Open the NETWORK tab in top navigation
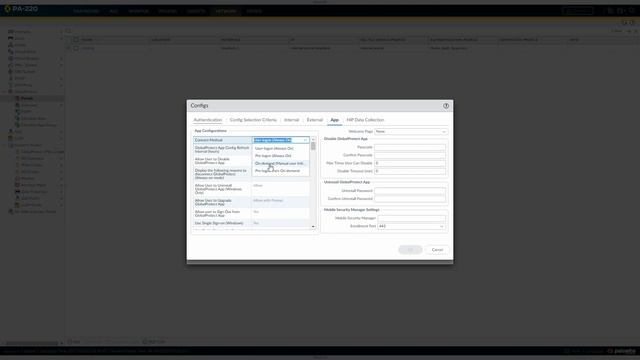The height and width of the screenshot is (360, 640). pyautogui.click(x=226, y=11)
